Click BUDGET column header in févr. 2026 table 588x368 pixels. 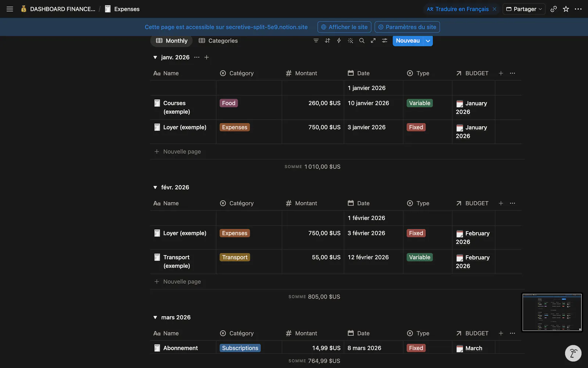pos(473,203)
